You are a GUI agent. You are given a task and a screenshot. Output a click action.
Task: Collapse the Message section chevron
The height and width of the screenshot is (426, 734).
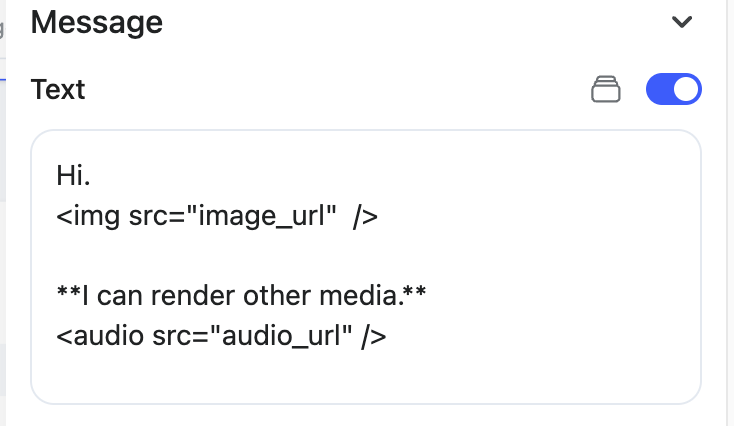[682, 22]
